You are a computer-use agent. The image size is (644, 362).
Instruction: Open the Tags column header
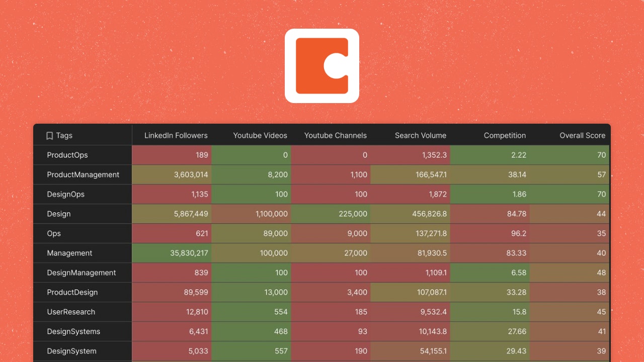(x=64, y=135)
